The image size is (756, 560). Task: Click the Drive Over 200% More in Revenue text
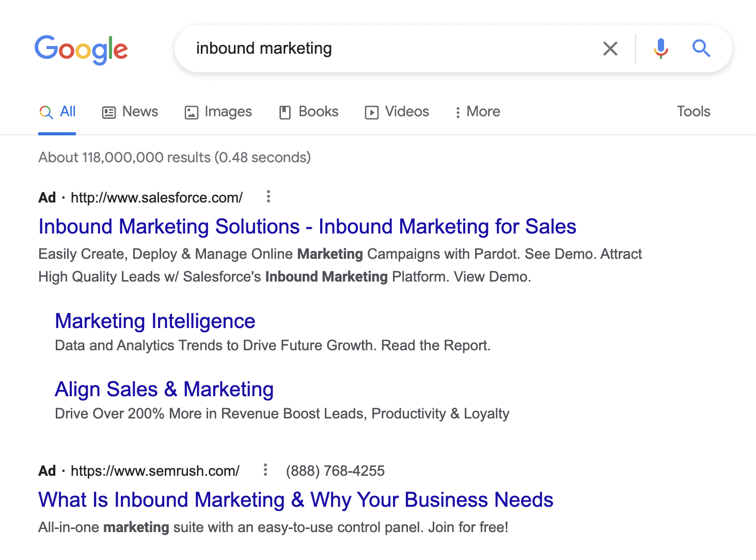click(x=282, y=414)
